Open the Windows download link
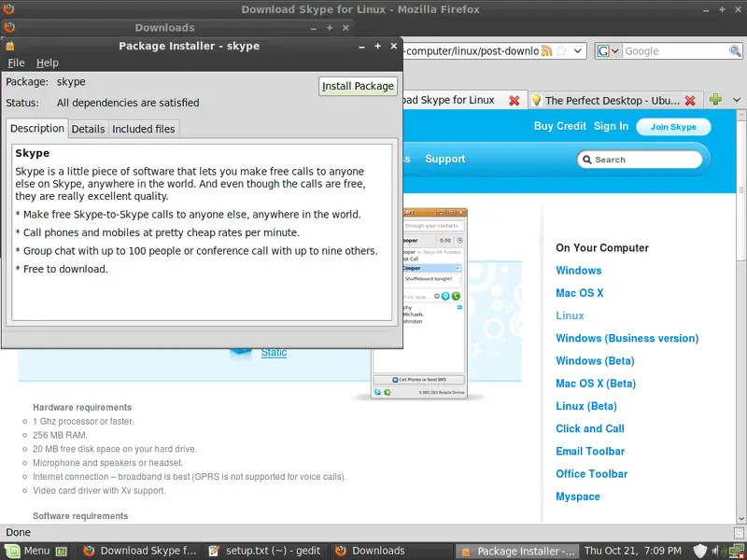This screenshot has height=560, width=747. [578, 271]
